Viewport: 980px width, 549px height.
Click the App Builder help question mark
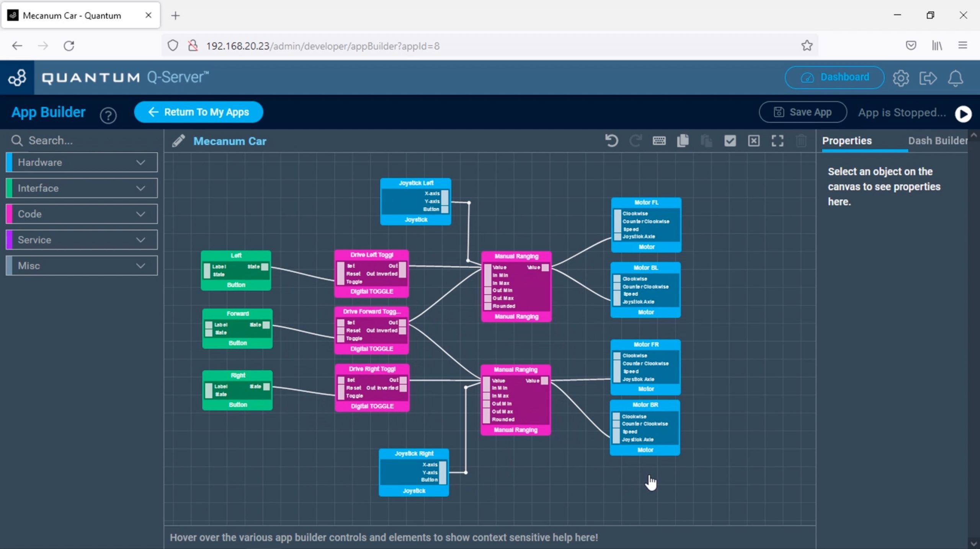[x=108, y=115]
